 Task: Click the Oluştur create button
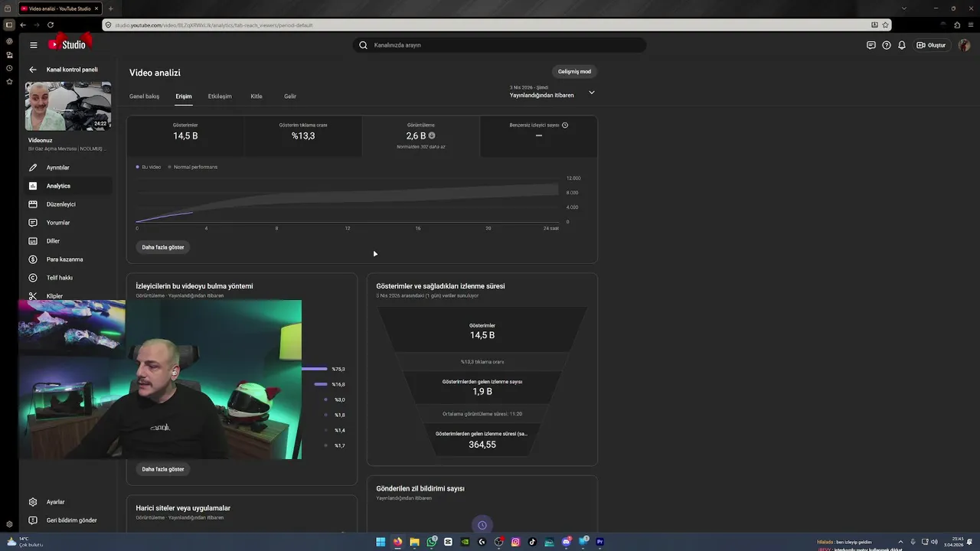931,45
